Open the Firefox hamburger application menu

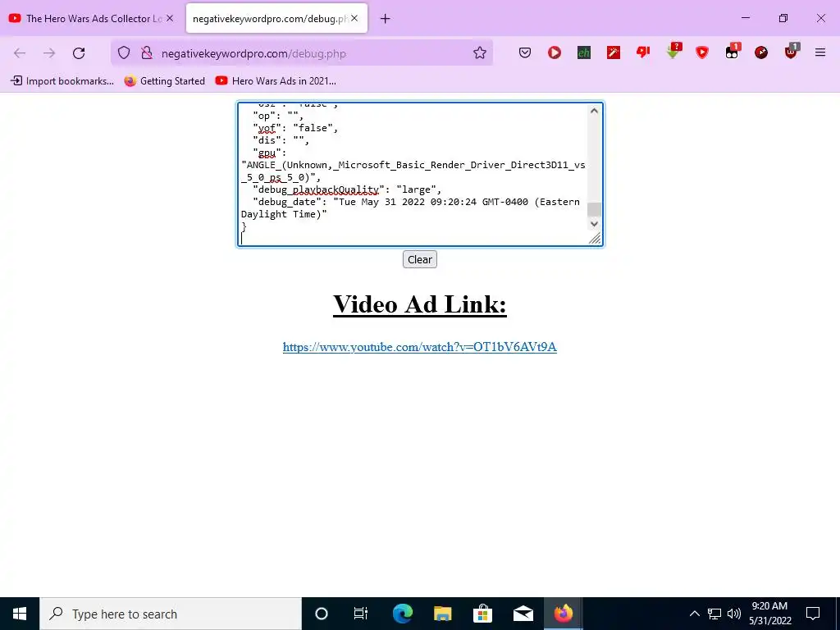pos(820,52)
